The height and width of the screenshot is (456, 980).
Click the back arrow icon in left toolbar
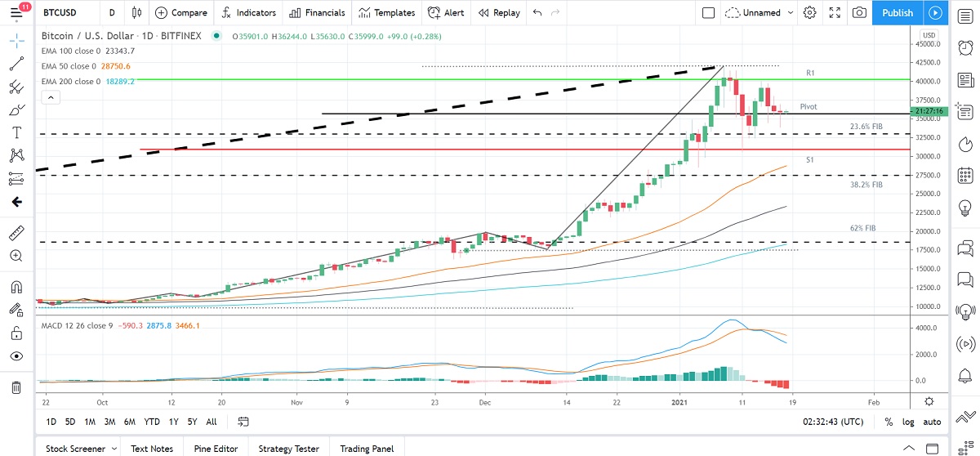[16, 202]
